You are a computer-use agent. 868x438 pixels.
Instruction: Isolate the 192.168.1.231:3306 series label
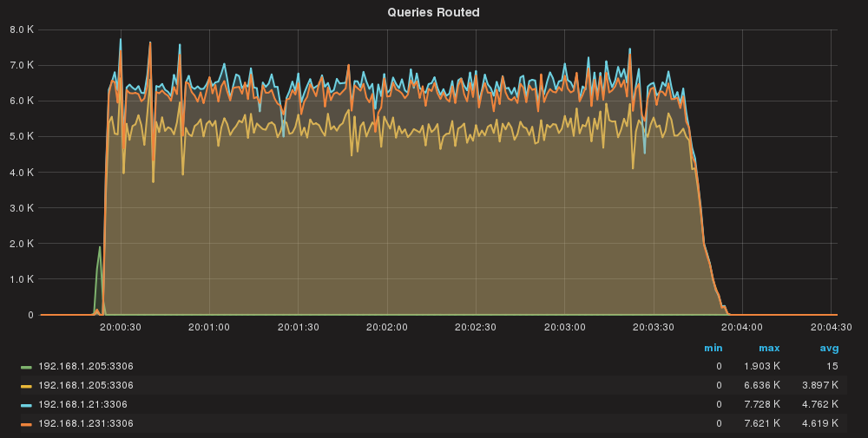(85, 423)
